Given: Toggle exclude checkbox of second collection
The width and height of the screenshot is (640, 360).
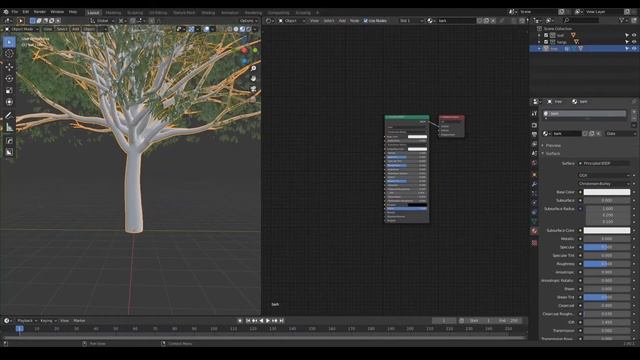Looking at the screenshot, I should tap(546, 42).
